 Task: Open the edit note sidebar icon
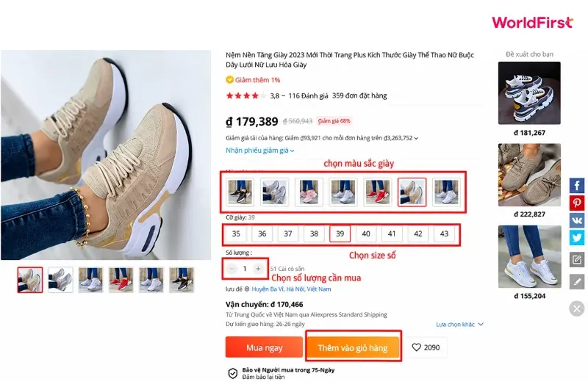click(x=577, y=260)
